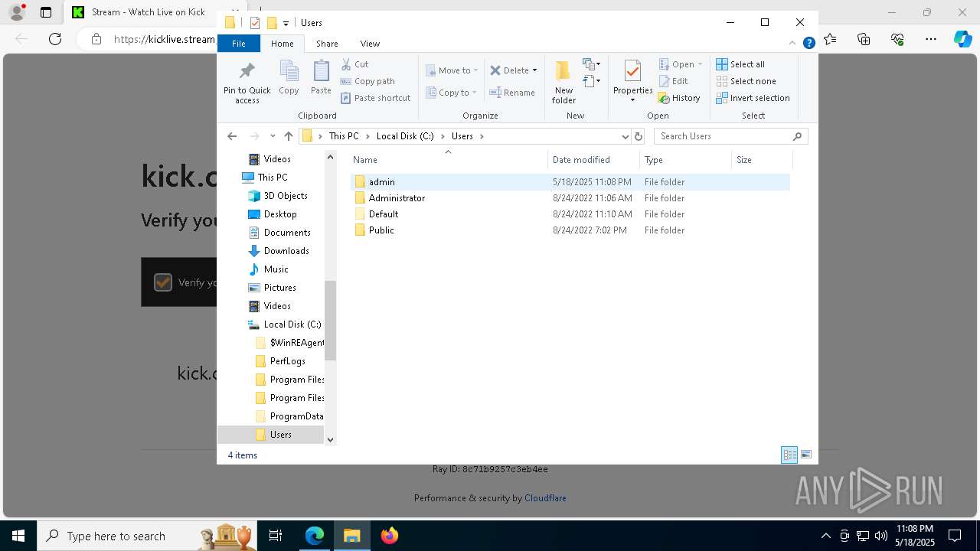Open Explorer Help question mark icon

[x=808, y=44]
